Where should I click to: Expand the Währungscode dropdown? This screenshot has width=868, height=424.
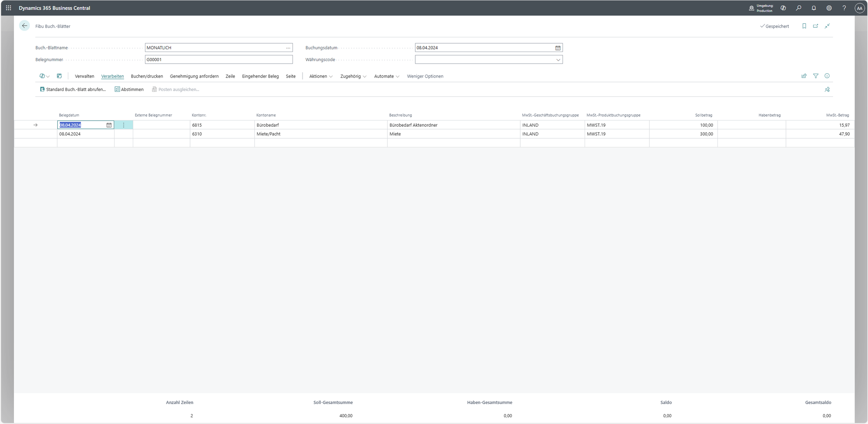coord(558,60)
